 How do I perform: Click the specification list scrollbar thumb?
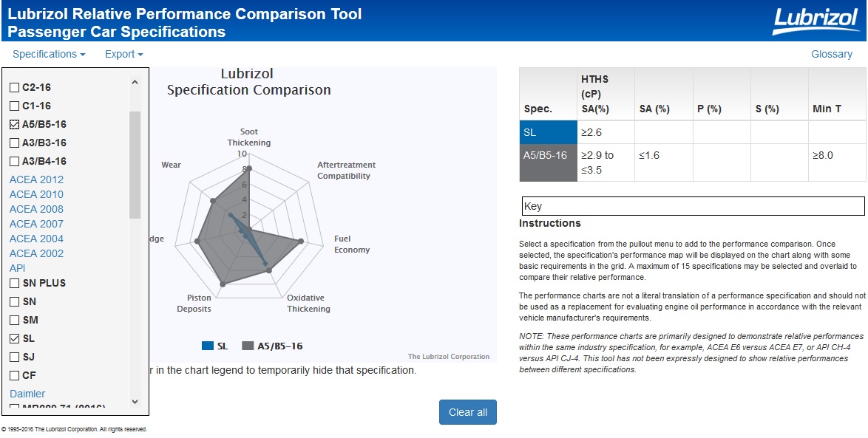[x=135, y=165]
